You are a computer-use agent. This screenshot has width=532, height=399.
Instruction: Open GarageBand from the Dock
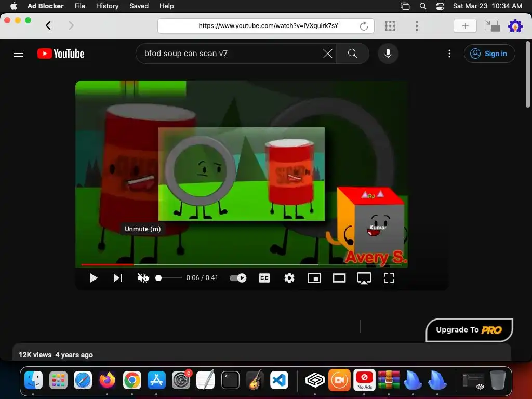click(255, 380)
